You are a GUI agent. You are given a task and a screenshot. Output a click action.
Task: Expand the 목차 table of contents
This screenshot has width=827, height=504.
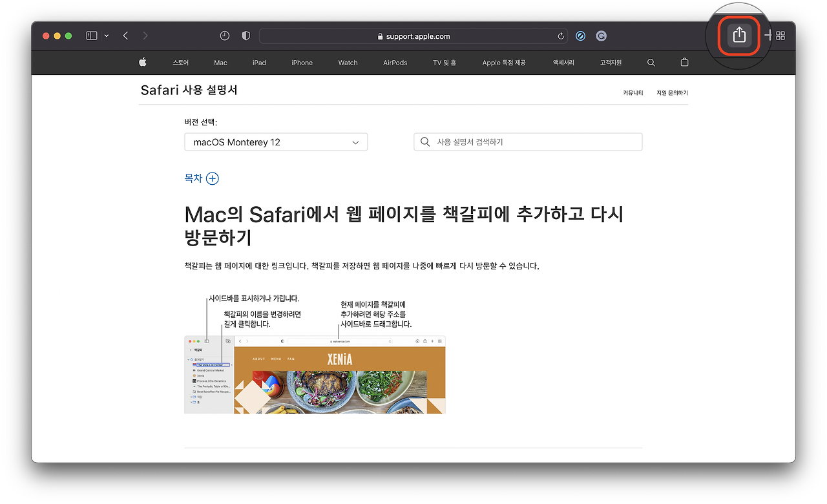(202, 178)
